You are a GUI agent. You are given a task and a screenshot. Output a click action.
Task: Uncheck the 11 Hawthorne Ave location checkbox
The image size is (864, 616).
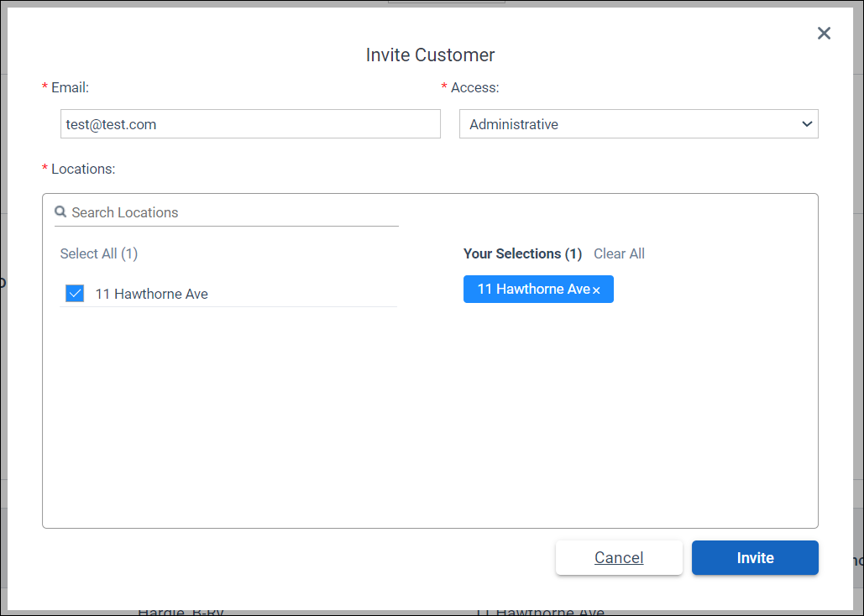[75, 293]
